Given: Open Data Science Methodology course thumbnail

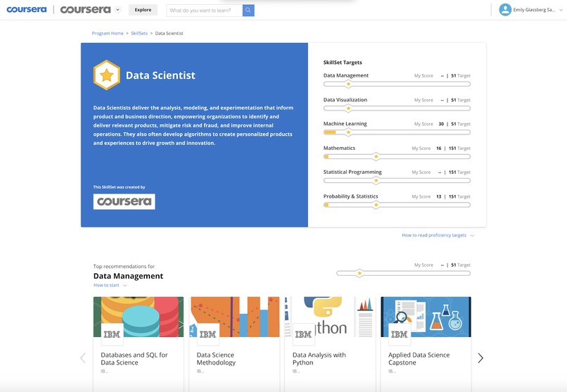Looking at the screenshot, I should pos(234,317).
